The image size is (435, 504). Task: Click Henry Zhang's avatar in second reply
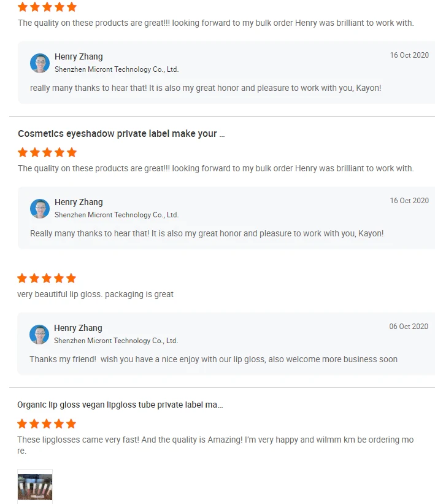tap(40, 209)
